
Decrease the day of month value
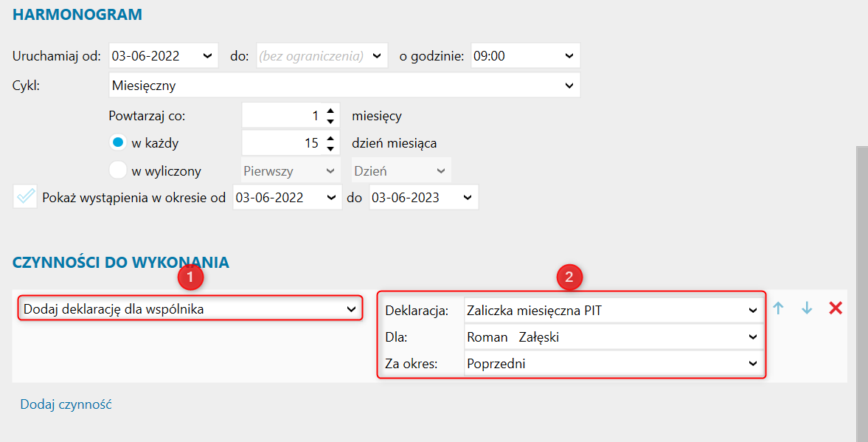[x=330, y=148]
